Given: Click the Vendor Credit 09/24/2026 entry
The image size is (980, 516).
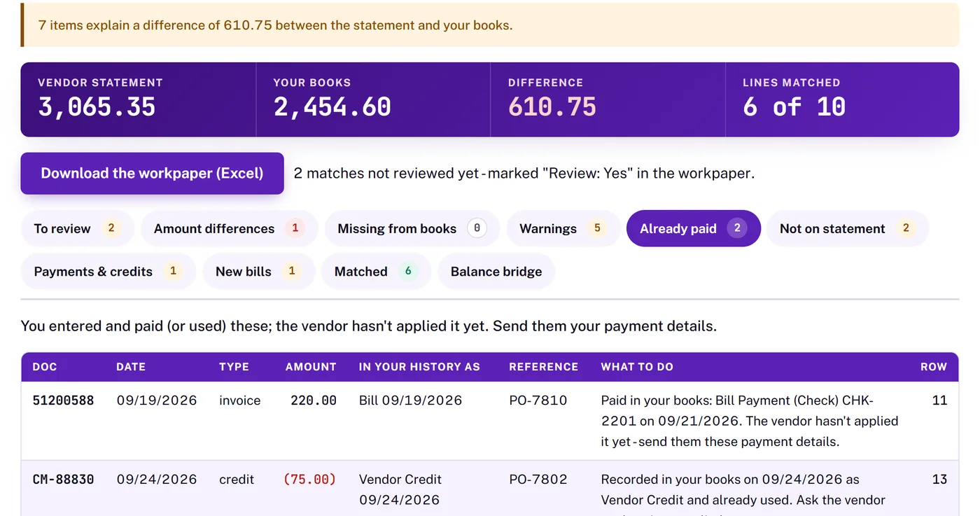Looking at the screenshot, I should [400, 489].
